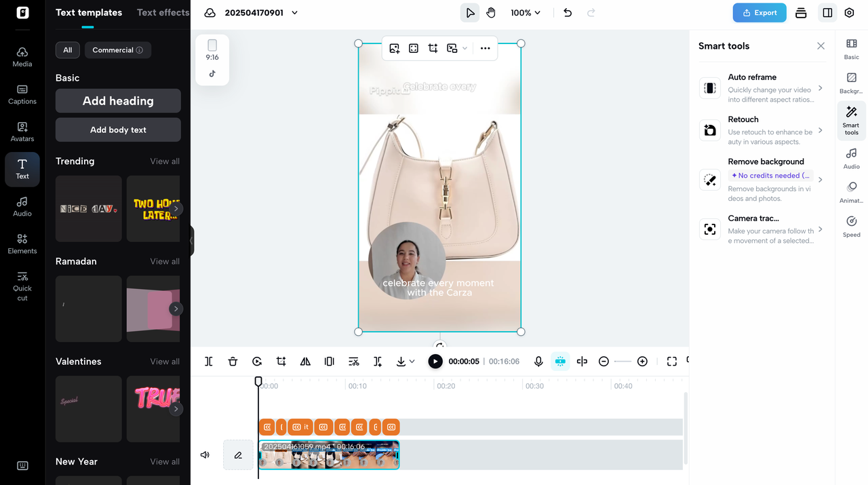868x485 pixels.
Task: Click the Mirror flip icon in the toolbar
Action: [305, 361]
